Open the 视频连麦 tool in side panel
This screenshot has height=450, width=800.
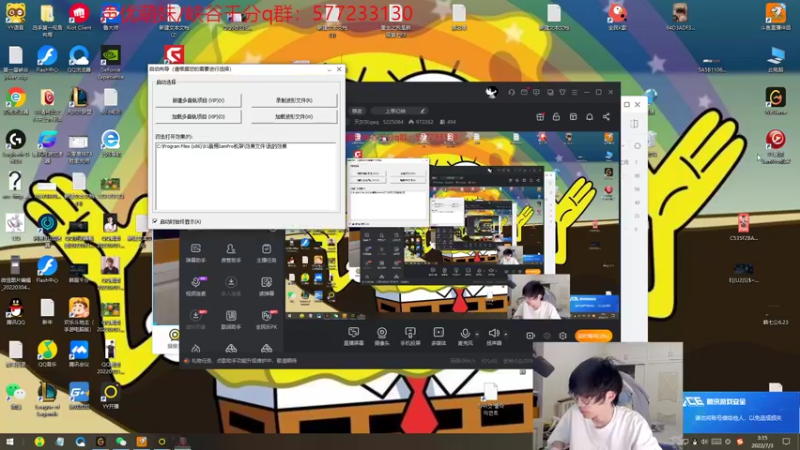(195, 286)
